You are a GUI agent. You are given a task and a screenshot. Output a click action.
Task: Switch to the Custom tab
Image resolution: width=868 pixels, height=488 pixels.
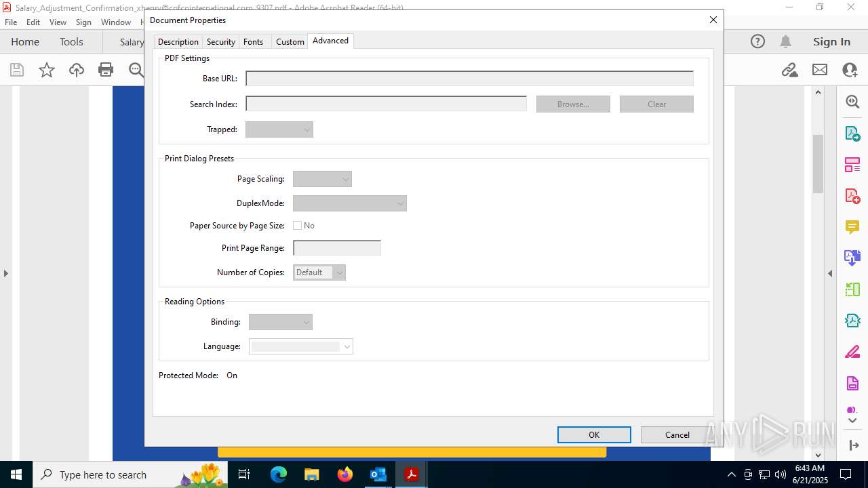pyautogui.click(x=290, y=42)
